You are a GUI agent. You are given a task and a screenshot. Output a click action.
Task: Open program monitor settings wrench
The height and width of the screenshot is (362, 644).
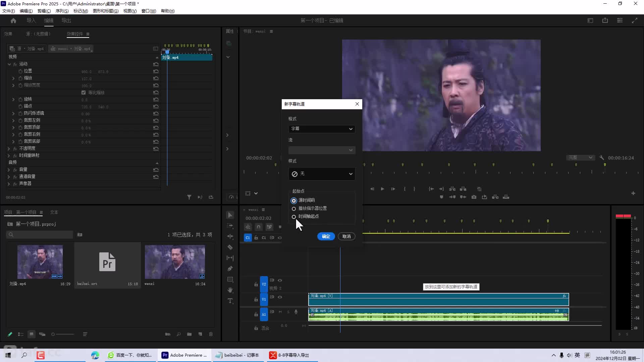tap(602, 158)
